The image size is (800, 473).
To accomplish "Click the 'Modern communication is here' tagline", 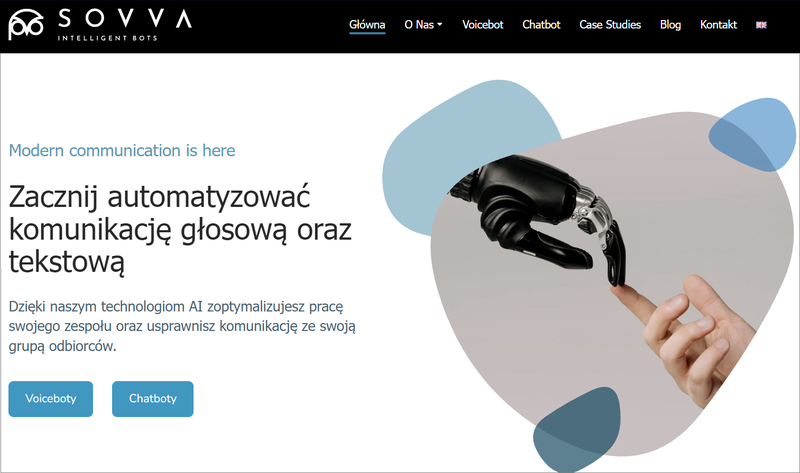I will [122, 151].
